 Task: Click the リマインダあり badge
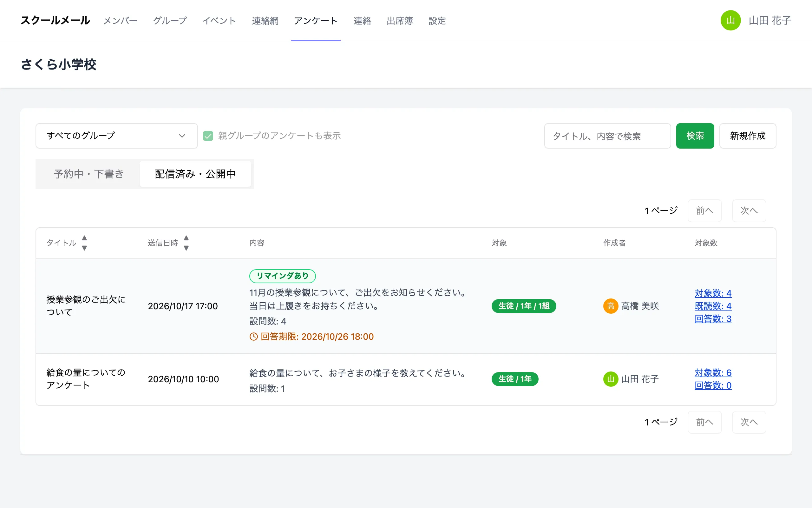pyautogui.click(x=282, y=276)
